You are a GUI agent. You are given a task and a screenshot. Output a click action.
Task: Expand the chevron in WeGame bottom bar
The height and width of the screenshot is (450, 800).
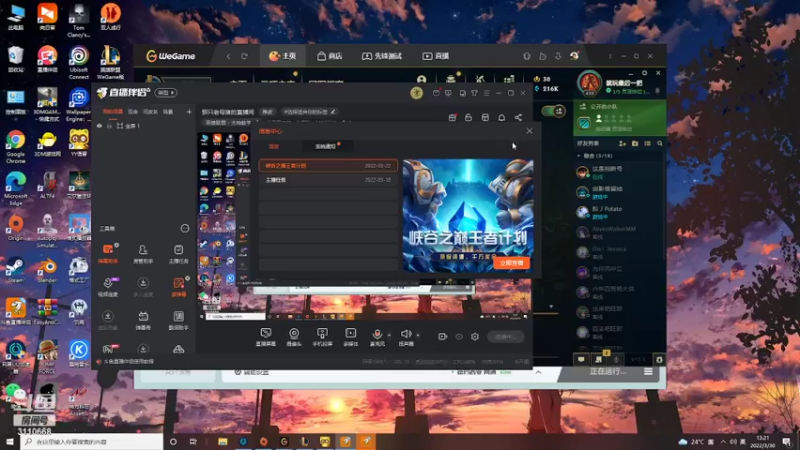[x=538, y=372]
